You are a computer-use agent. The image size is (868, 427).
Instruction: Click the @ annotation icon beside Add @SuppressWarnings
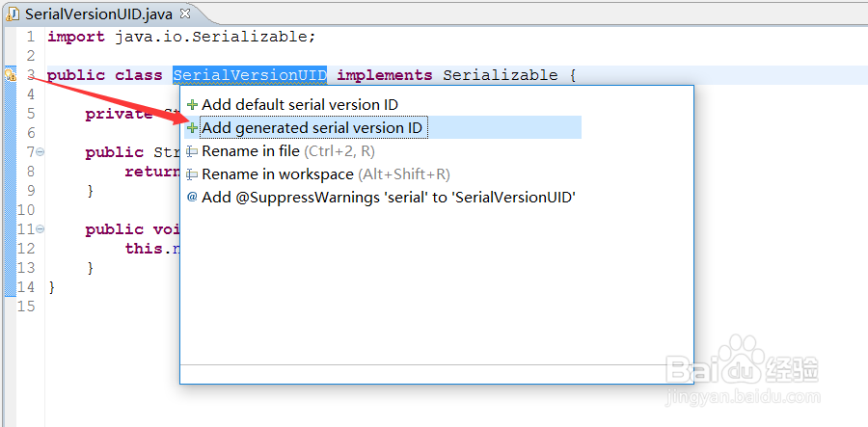(192, 197)
